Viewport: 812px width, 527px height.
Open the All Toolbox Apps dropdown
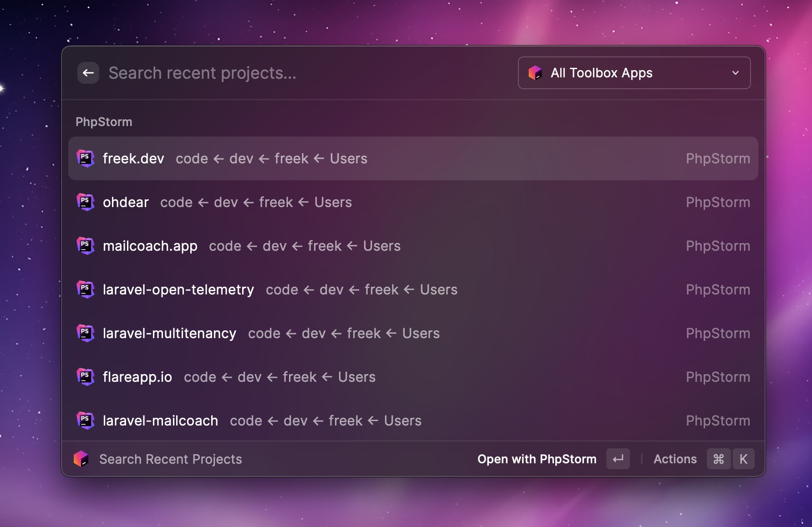(x=634, y=73)
